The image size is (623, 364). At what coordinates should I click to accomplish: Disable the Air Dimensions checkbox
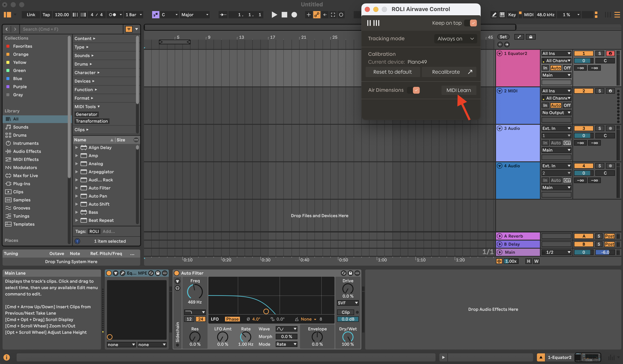[416, 90]
